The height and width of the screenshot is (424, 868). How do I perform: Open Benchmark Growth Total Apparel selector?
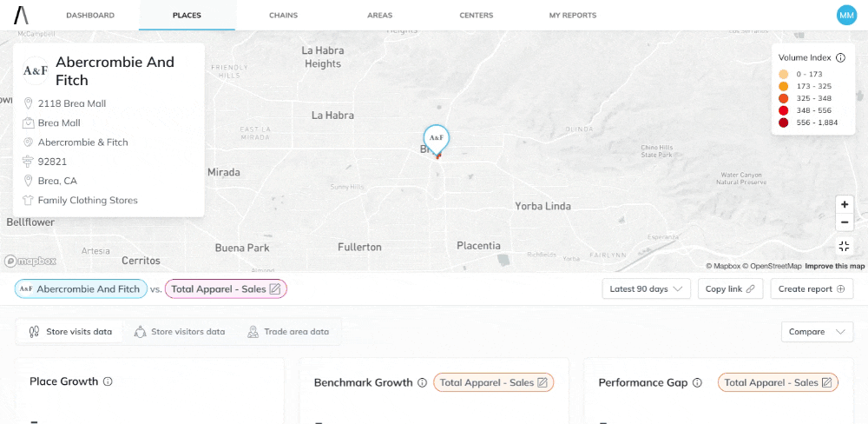(x=493, y=382)
